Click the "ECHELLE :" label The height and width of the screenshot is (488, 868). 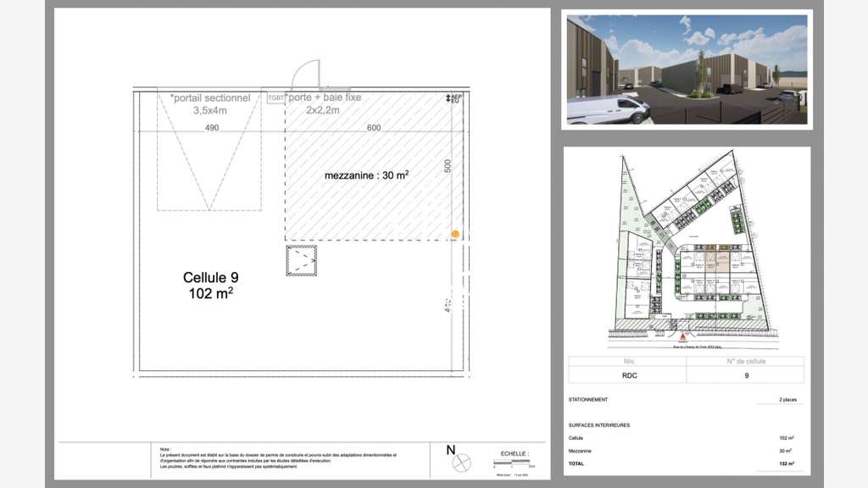(515, 454)
